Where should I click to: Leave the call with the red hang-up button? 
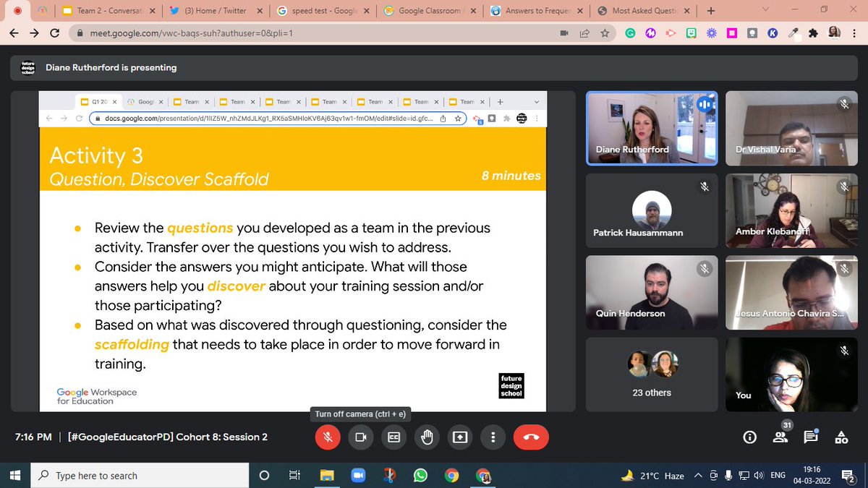531,437
